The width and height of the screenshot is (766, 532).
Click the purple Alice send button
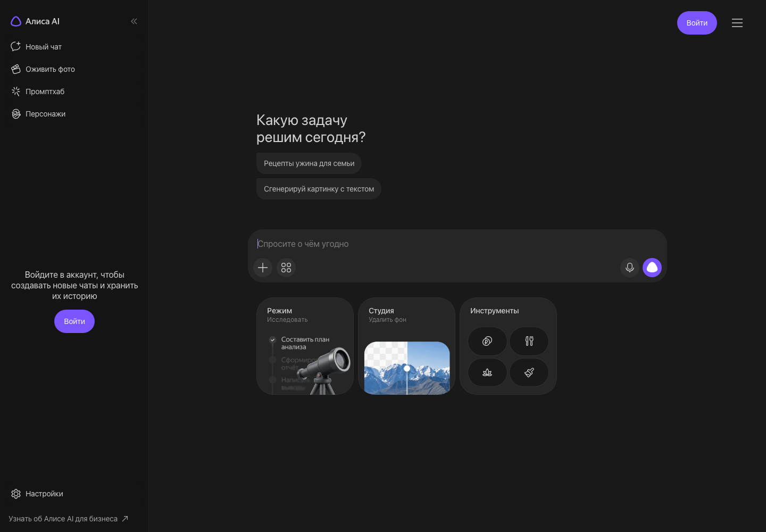(x=652, y=268)
